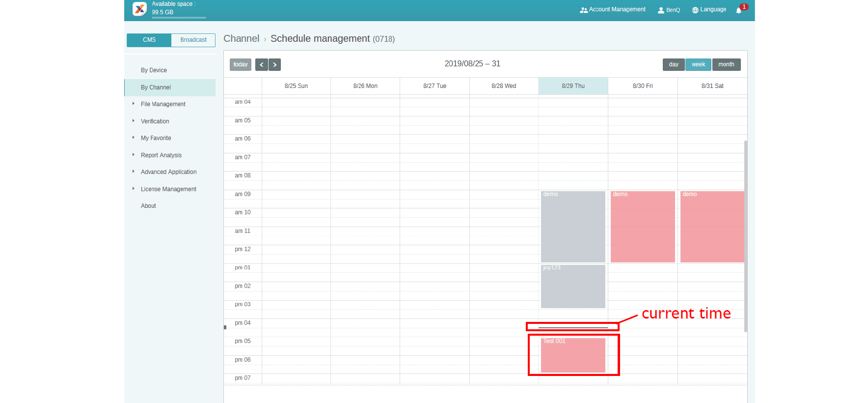Switch calendar to day view
The width and height of the screenshot is (868, 403).
(674, 65)
